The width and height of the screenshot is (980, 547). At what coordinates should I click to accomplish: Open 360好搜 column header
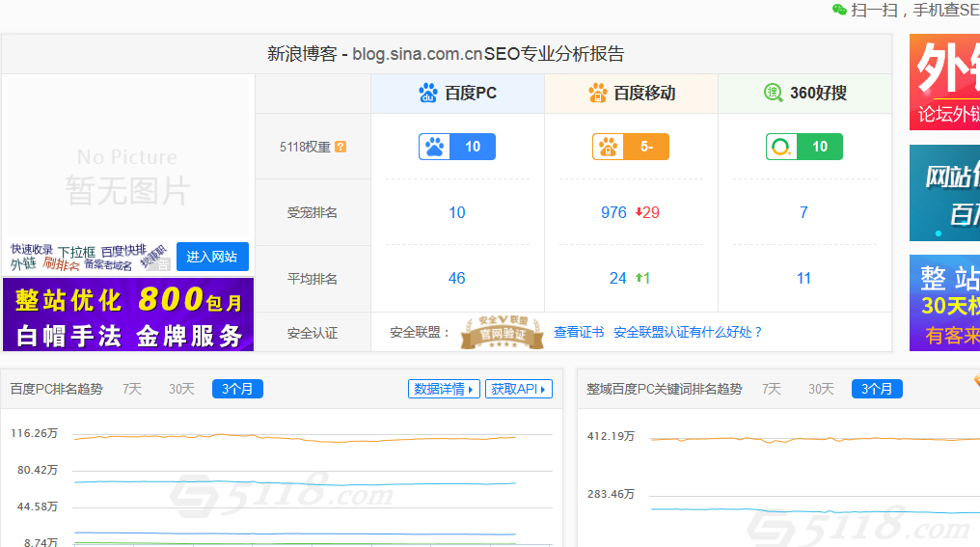point(805,94)
